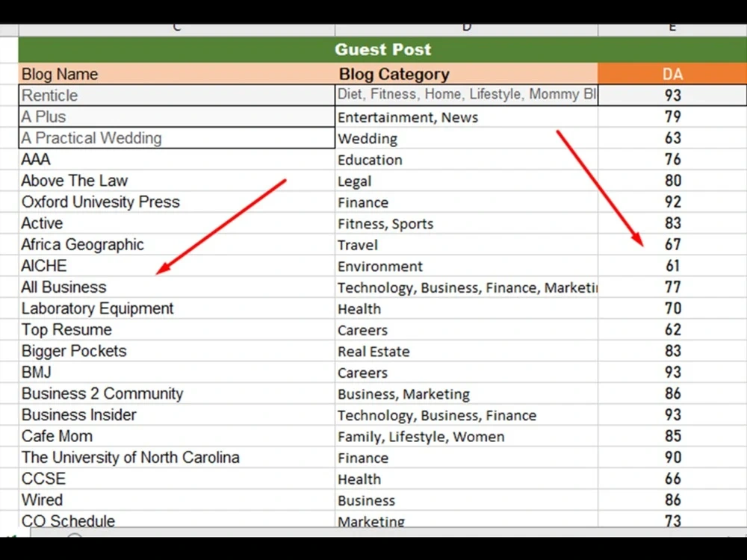Select the Africa Geographic cell
The image size is (747, 560).
pyautogui.click(x=177, y=244)
